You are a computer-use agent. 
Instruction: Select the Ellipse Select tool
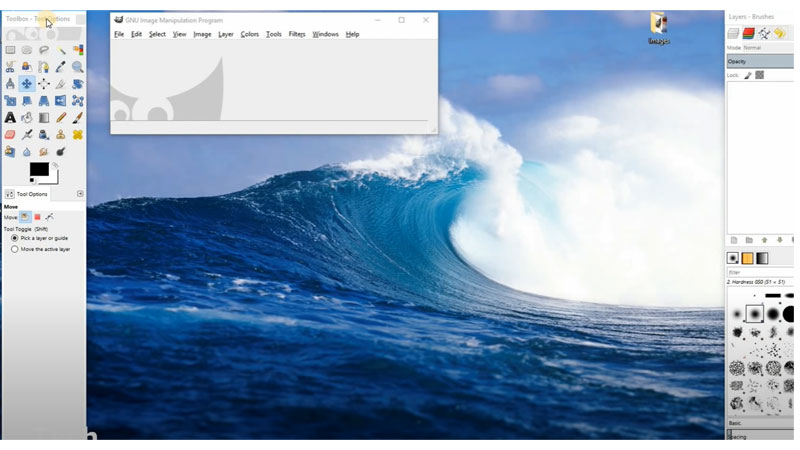click(27, 50)
